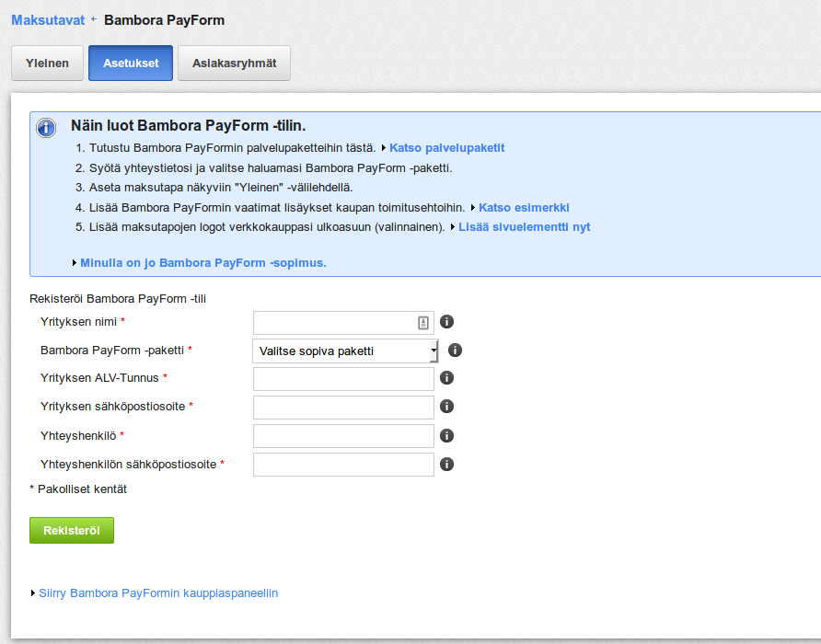The image size is (821, 644).
Task: Go back to Maksutavat breadcrumb
Action: point(48,20)
